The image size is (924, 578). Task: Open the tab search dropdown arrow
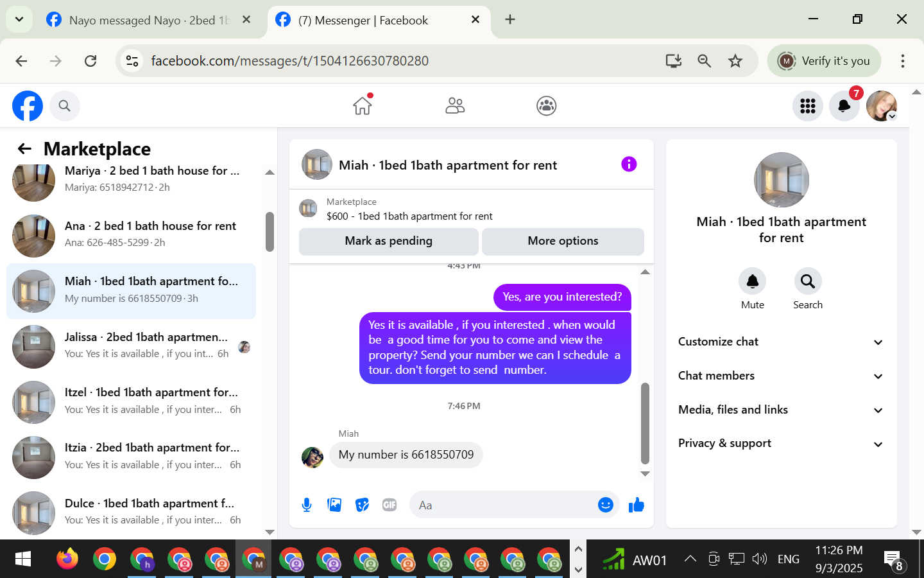(19, 19)
